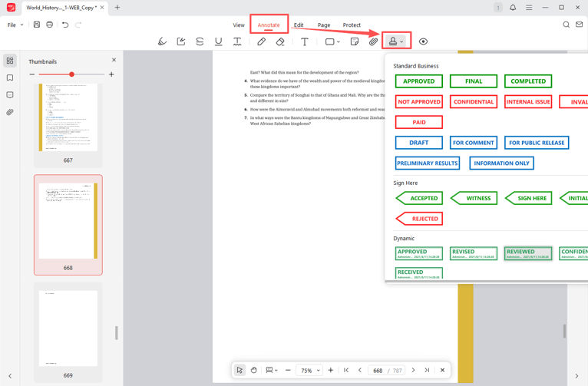Open a new tab with plus button
This screenshot has height=386, width=588.
point(117,8)
